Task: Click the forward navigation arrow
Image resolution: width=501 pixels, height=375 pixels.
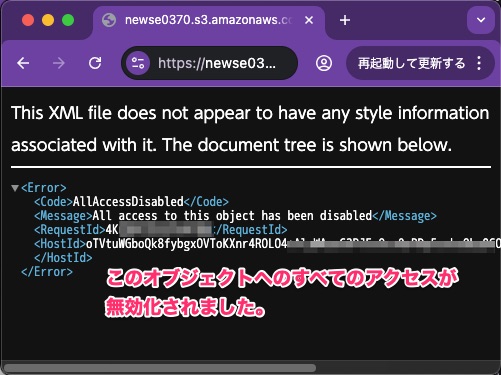Action: (59, 63)
